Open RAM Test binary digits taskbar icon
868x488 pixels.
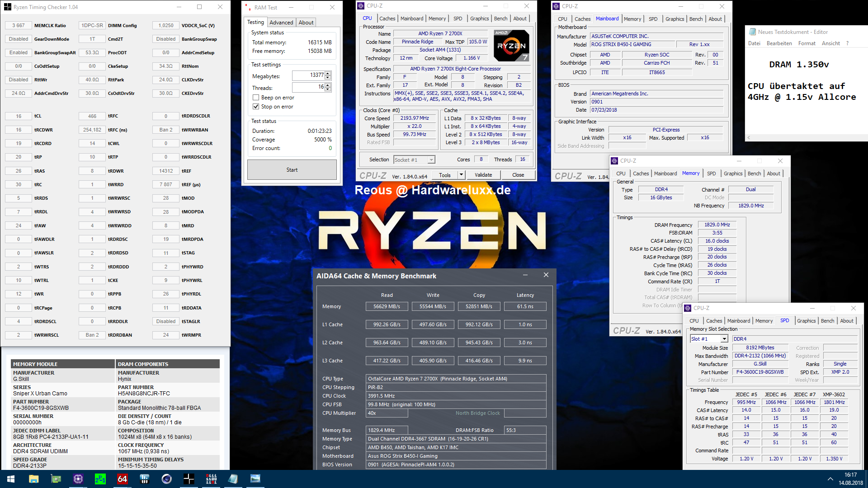click(211, 479)
